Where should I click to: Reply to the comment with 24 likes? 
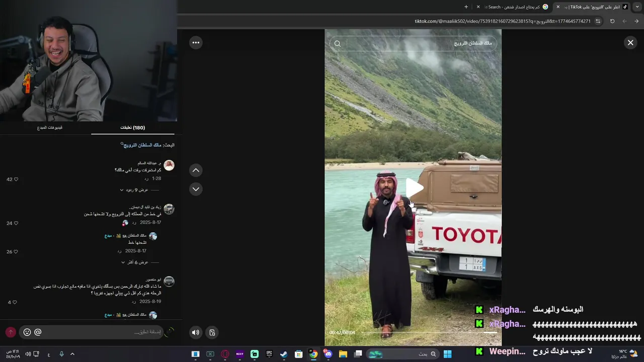tap(134, 223)
